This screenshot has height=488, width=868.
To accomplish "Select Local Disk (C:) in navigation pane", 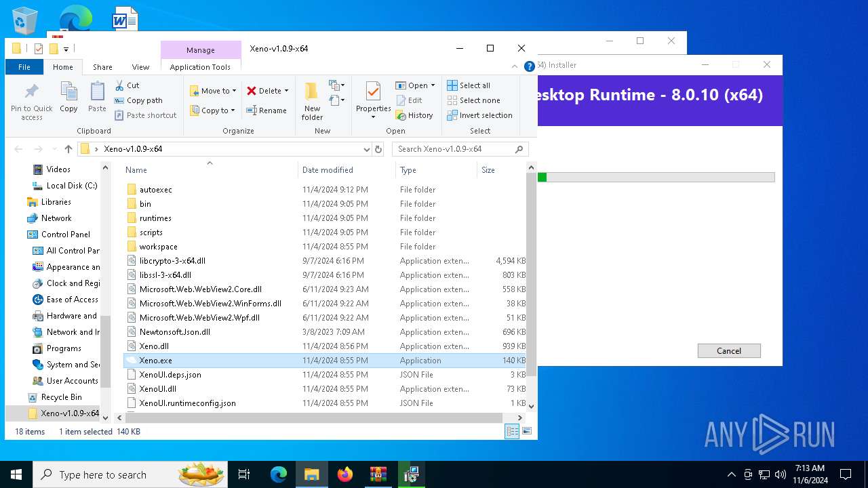I will [72, 186].
